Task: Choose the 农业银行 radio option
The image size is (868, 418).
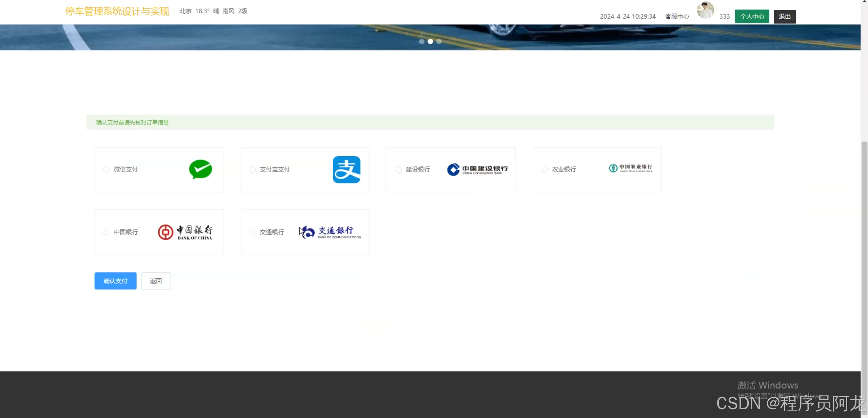Action: coord(545,170)
